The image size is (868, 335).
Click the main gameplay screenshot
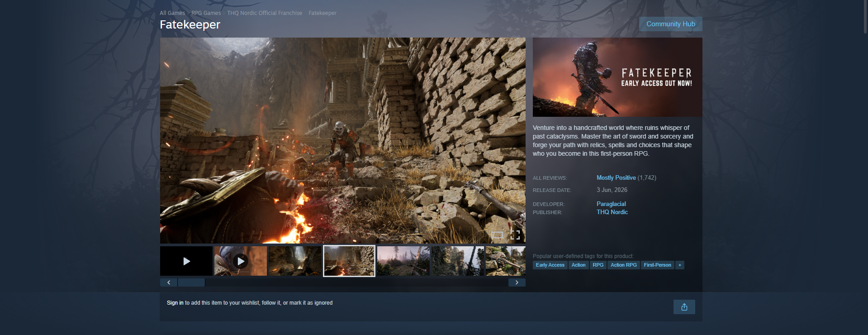coord(343,140)
